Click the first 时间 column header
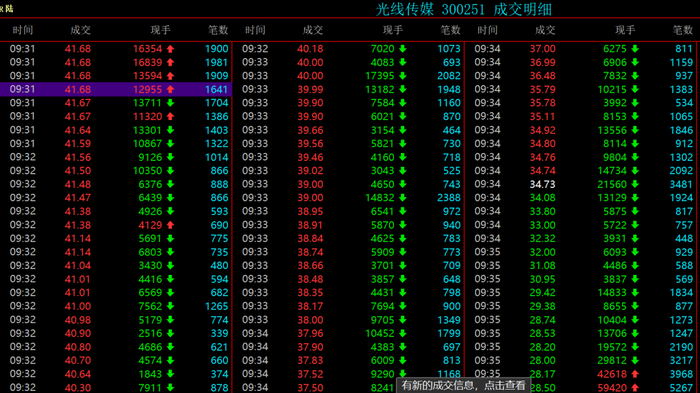This screenshot has height=393, width=700. (23, 30)
